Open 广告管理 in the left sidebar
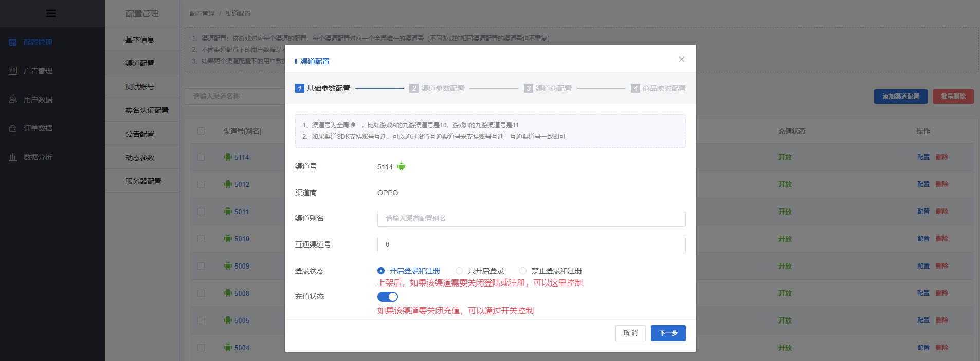This screenshot has width=980, height=361. [x=38, y=71]
